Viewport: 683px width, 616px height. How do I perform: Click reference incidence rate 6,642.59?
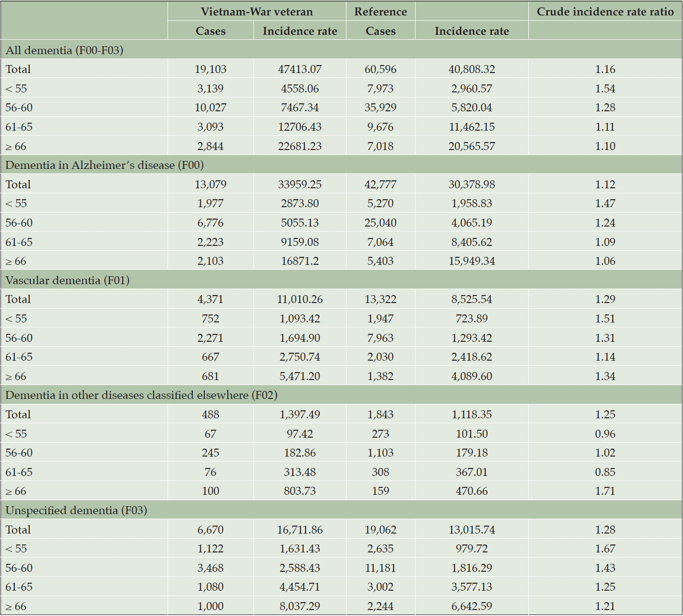[x=472, y=606]
